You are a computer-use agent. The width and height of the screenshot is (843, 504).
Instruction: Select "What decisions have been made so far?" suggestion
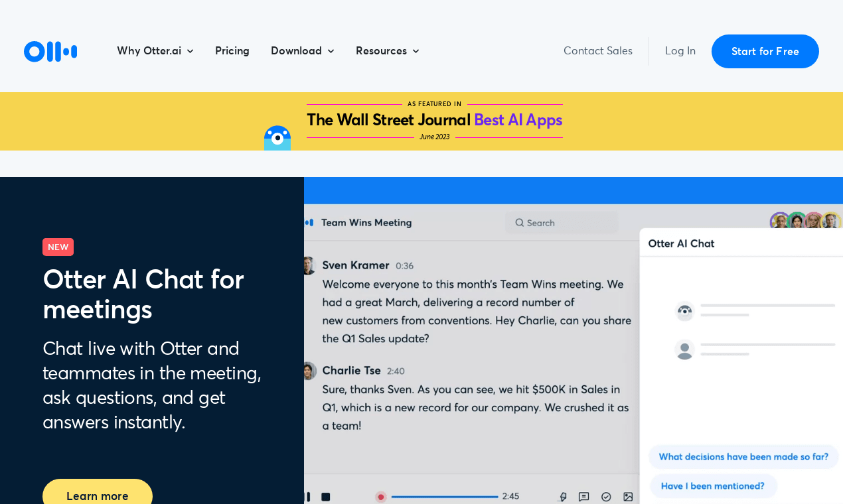pos(743,457)
